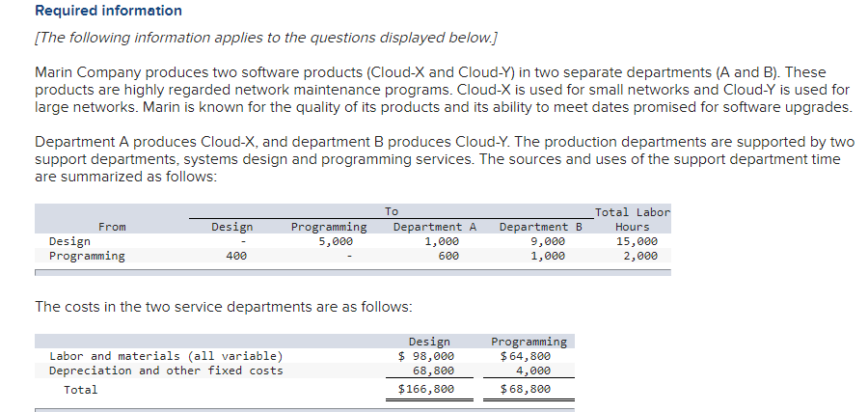This screenshot has height=412, width=868.
Task: Click 'Depreciation and other fixed costs' row label
Action: pyautogui.click(x=166, y=371)
